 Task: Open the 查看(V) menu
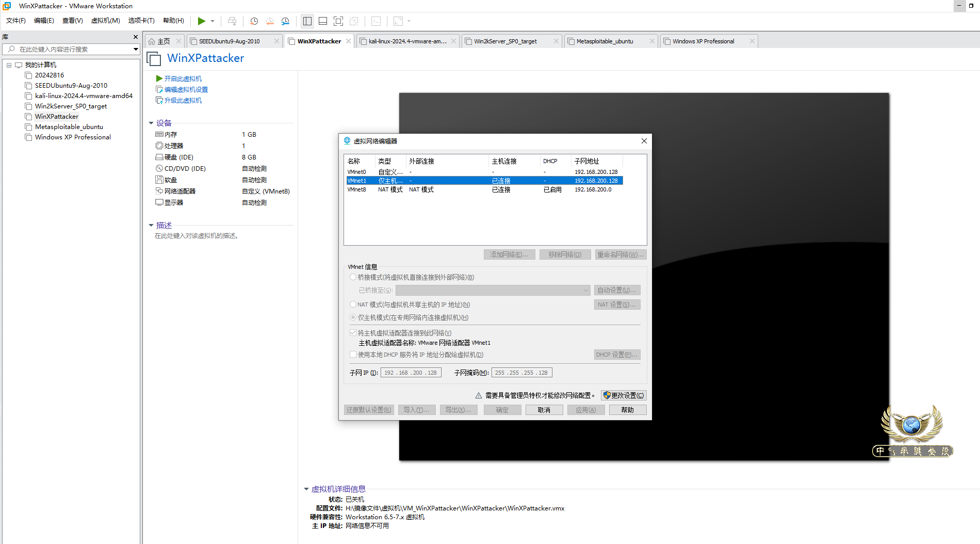[x=73, y=21]
